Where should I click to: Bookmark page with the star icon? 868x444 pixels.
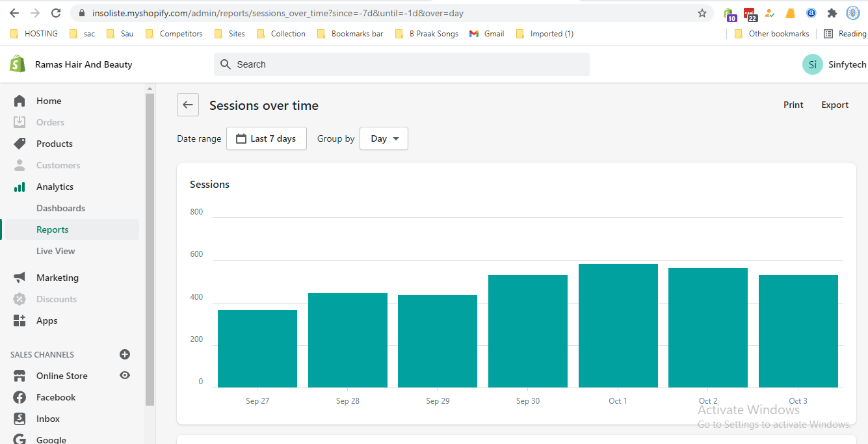(702, 13)
